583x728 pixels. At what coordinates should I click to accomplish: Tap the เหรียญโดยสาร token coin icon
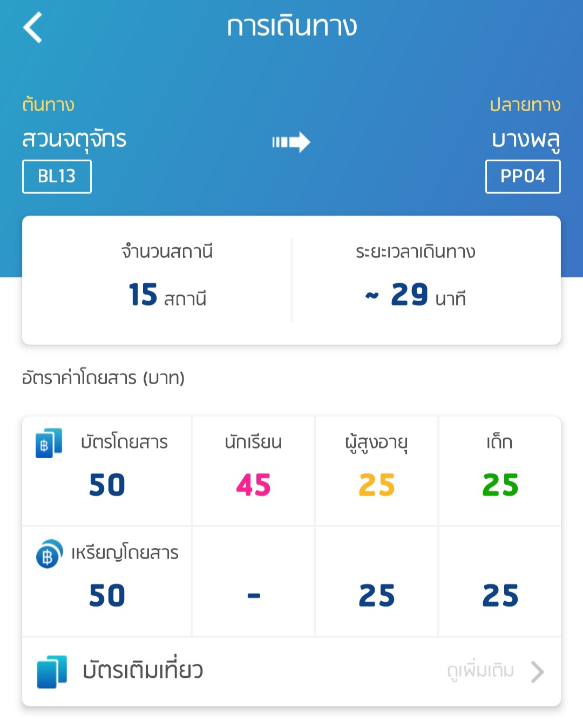point(49,554)
